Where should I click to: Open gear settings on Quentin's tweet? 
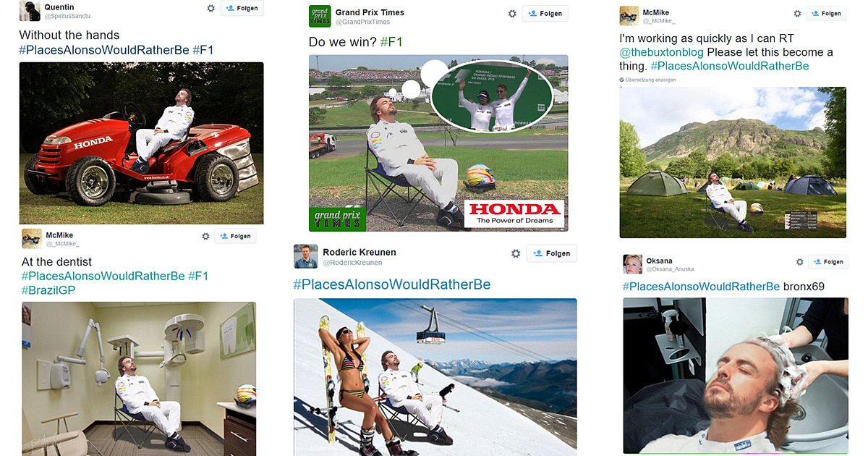(210, 8)
